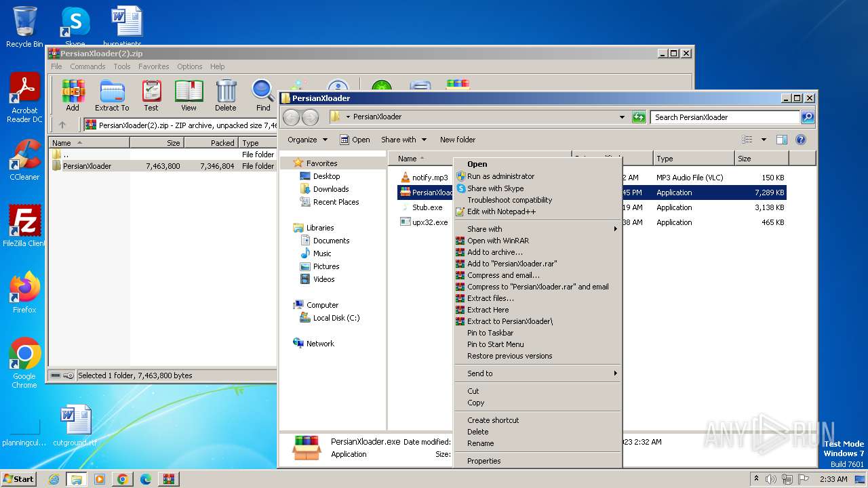Open WinRAR File menu
This screenshot has width=868, height=488.
coord(56,66)
